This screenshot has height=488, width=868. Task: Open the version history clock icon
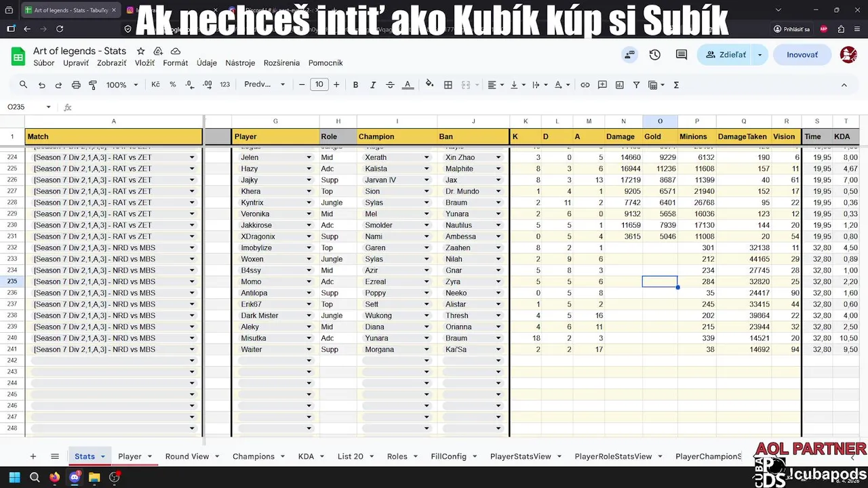[655, 55]
